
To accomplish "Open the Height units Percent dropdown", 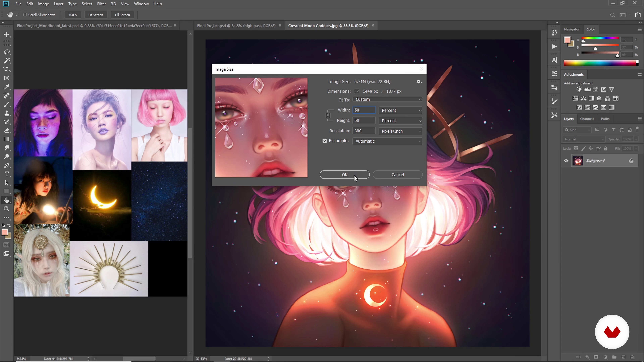I will pyautogui.click(x=400, y=121).
